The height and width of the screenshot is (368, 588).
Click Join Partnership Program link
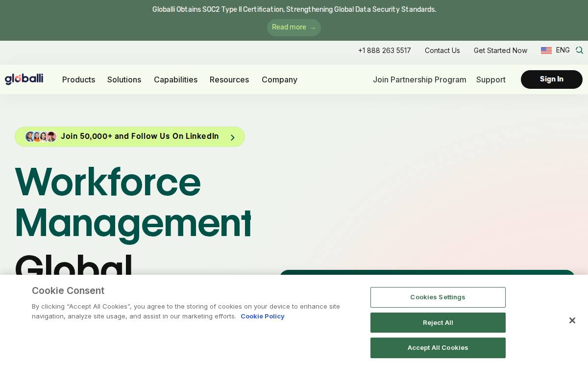[419, 79]
